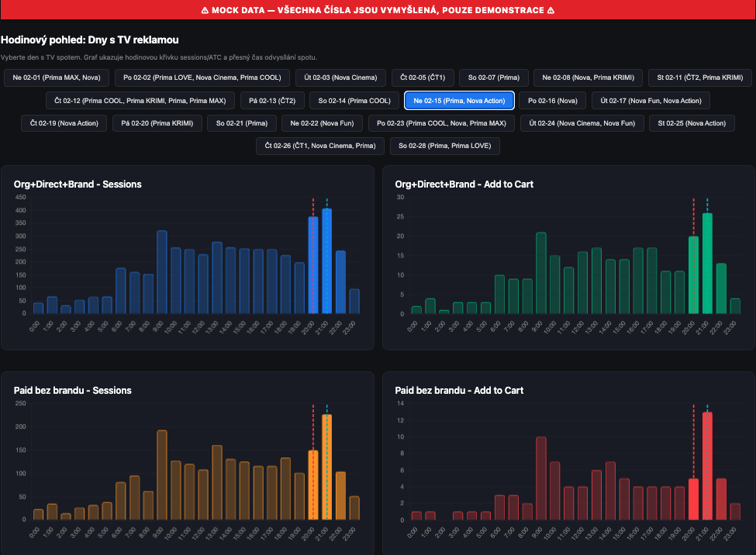The width and height of the screenshot is (756, 555).
Task: Switch to Út 02-17 (Nova Fun, Nova Action)
Action: [651, 101]
